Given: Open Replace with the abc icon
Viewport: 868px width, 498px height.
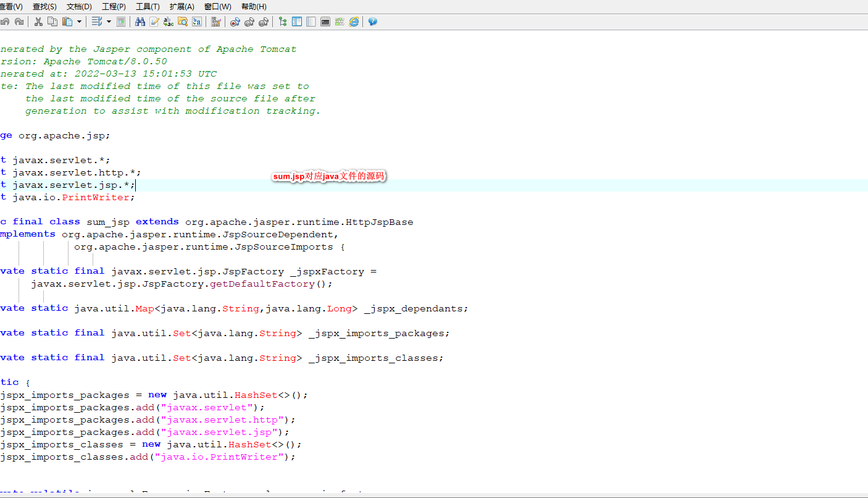Looking at the screenshot, I should (169, 22).
